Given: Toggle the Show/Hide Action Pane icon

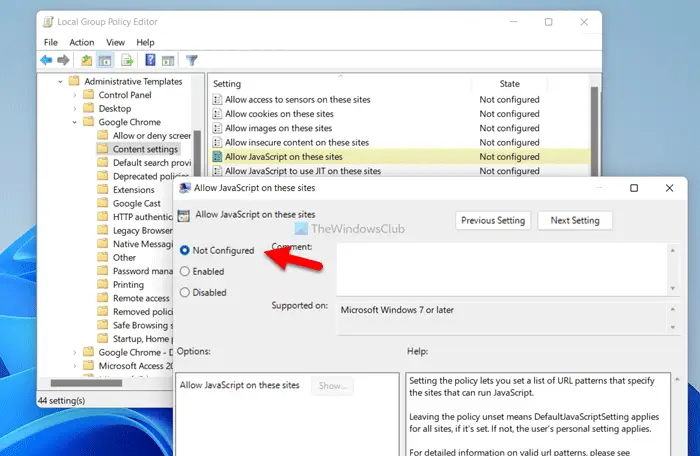Looking at the screenshot, I should click(168, 60).
